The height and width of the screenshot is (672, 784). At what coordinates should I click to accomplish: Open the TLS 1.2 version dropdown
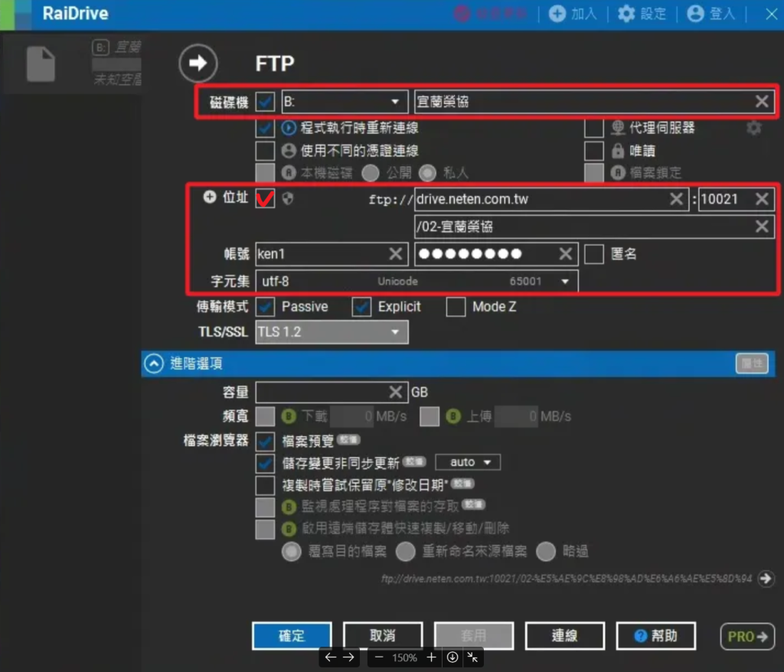(332, 332)
